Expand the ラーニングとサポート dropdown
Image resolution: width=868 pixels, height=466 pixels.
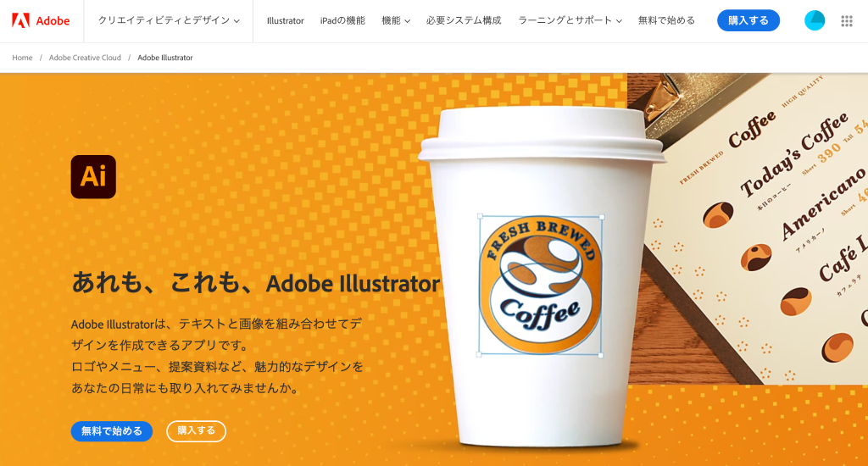(x=570, y=20)
